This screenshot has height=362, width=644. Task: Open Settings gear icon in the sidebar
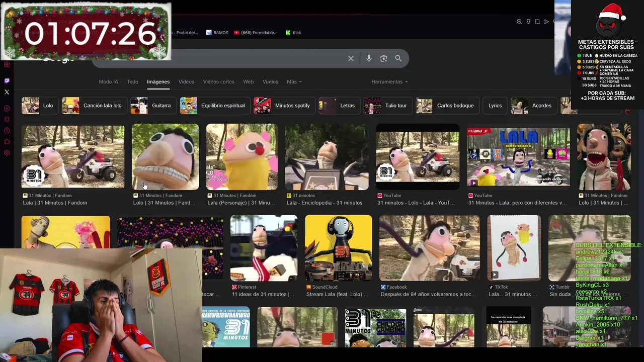pyautogui.click(x=7, y=153)
